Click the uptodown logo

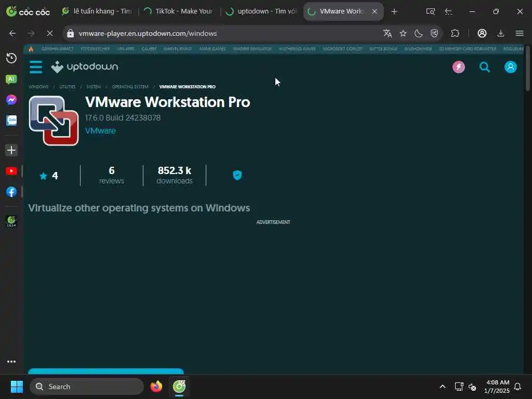pos(85,67)
